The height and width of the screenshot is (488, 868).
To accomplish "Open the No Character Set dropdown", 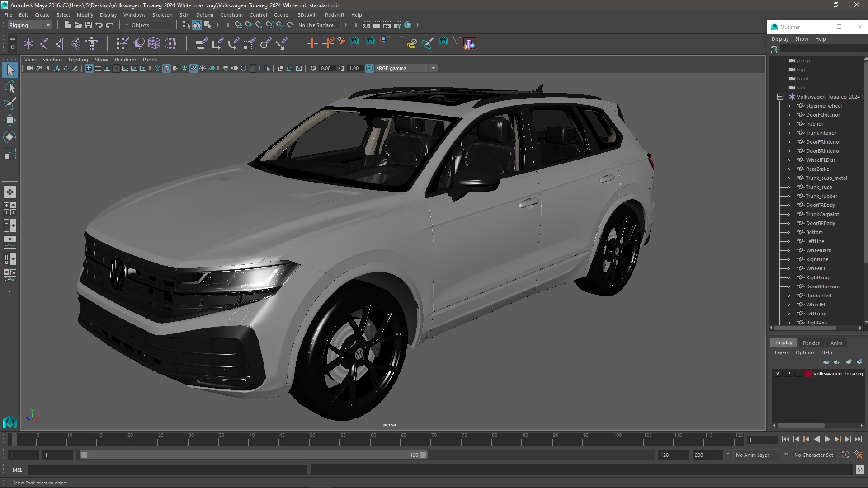I will click(814, 455).
